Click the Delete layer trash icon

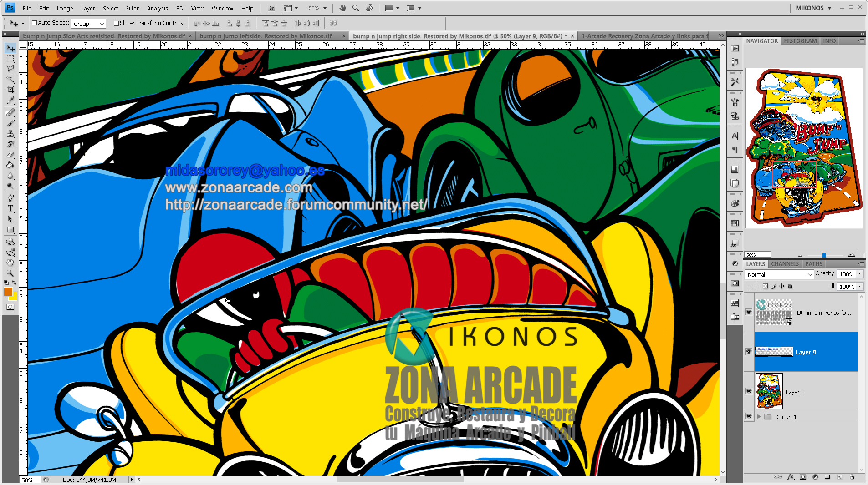click(852, 477)
